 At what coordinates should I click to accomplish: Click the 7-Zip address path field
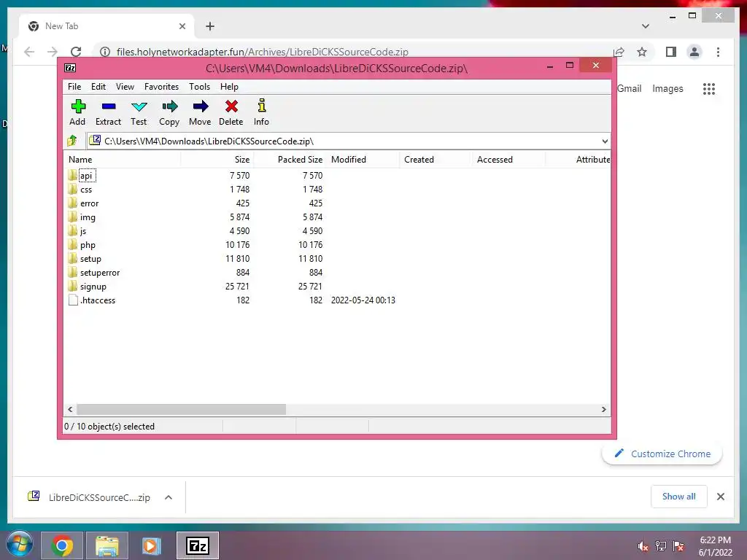[x=349, y=141]
